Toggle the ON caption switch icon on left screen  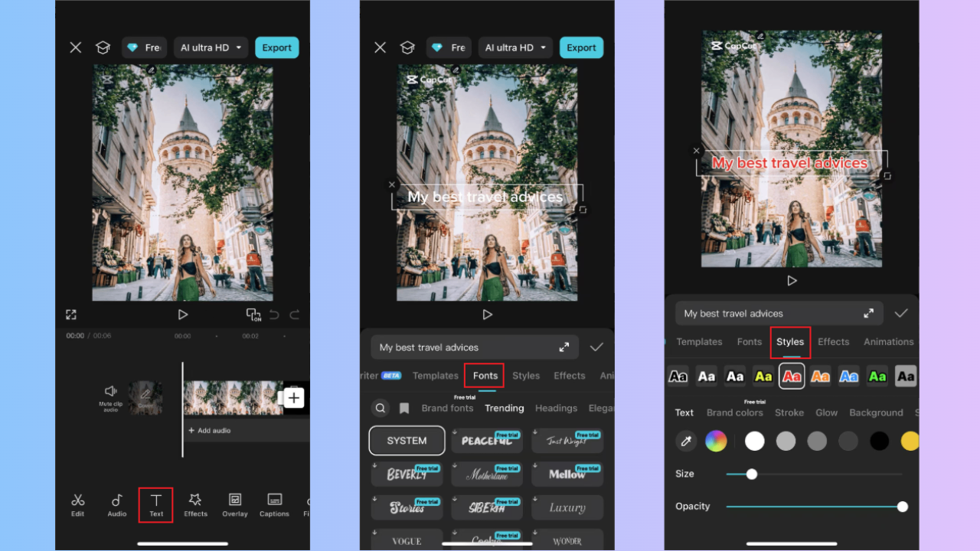(x=253, y=315)
